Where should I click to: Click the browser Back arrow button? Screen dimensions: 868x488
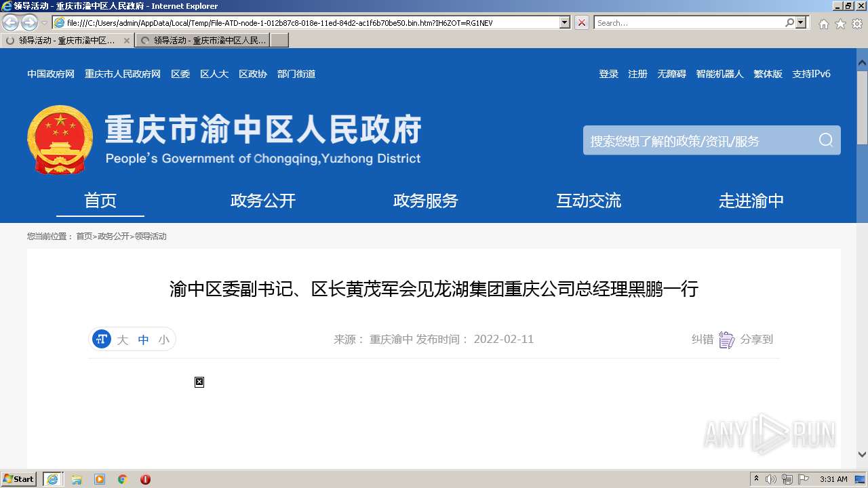point(11,23)
